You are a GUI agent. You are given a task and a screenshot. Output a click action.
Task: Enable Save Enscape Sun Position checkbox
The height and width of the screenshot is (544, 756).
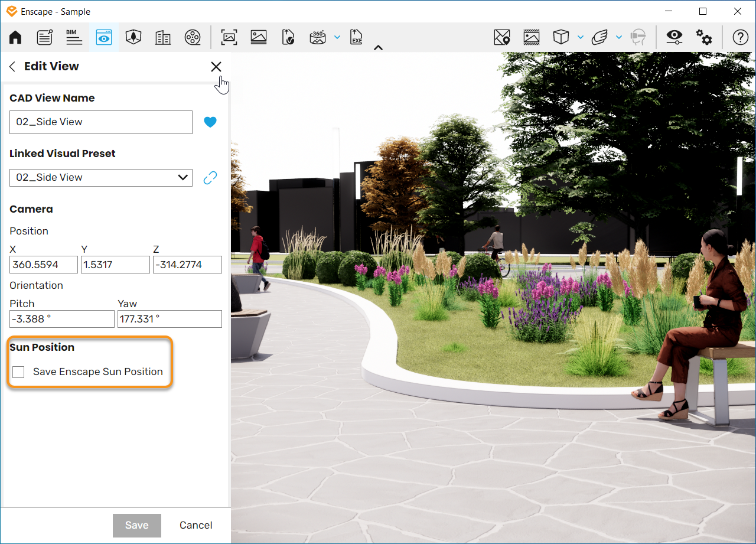[18, 372]
